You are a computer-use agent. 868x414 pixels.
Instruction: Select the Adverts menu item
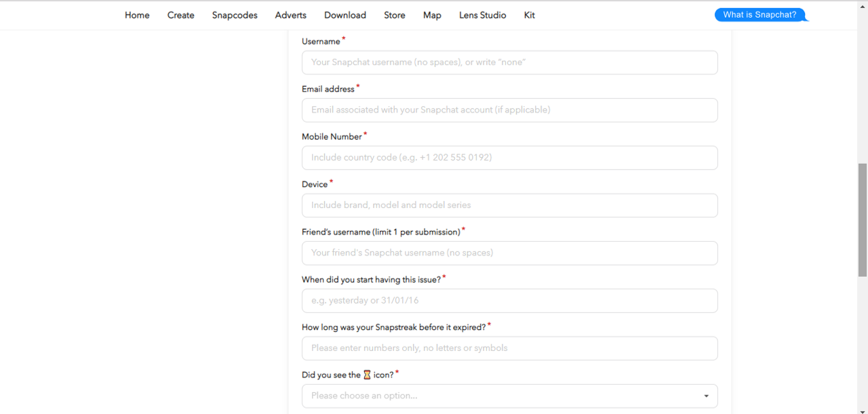click(x=291, y=15)
